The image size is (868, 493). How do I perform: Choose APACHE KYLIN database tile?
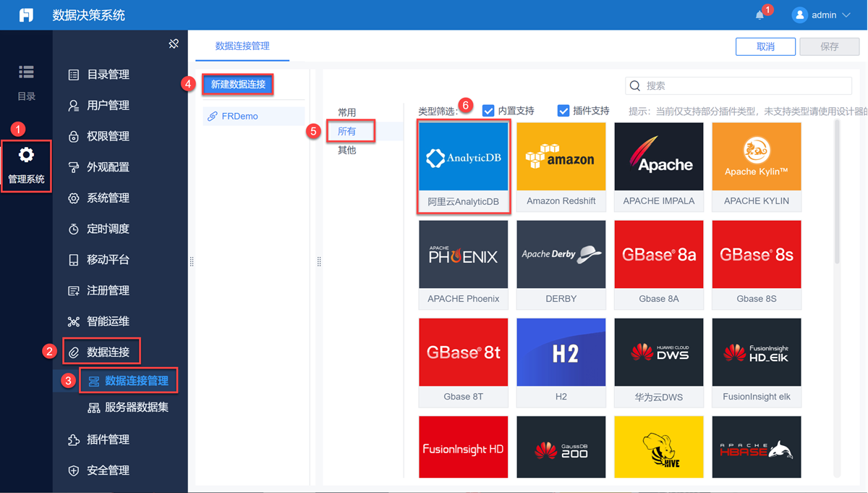click(757, 167)
